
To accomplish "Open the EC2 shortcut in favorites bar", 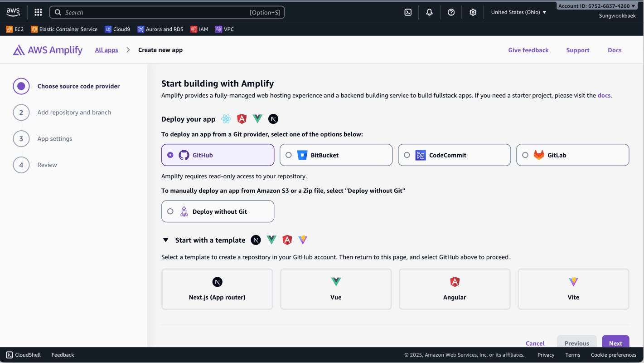I will coord(15,29).
